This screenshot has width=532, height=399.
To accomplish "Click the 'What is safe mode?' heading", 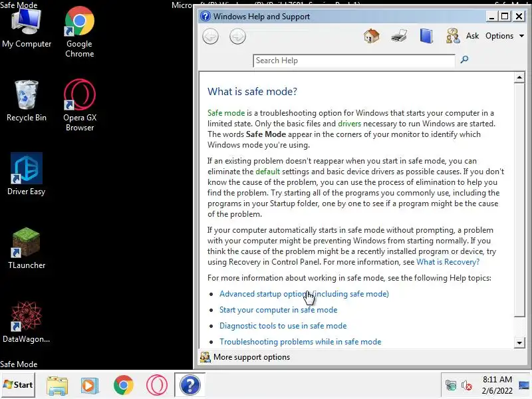I will (252, 92).
